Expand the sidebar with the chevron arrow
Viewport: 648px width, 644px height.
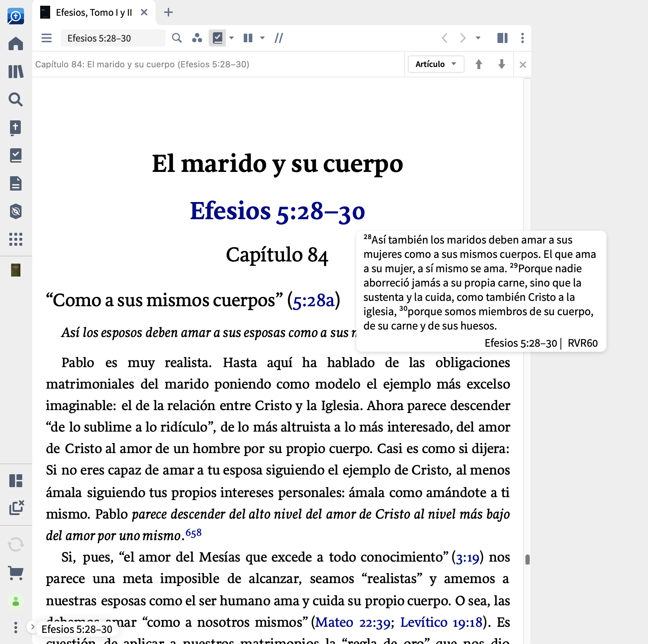pos(33,627)
